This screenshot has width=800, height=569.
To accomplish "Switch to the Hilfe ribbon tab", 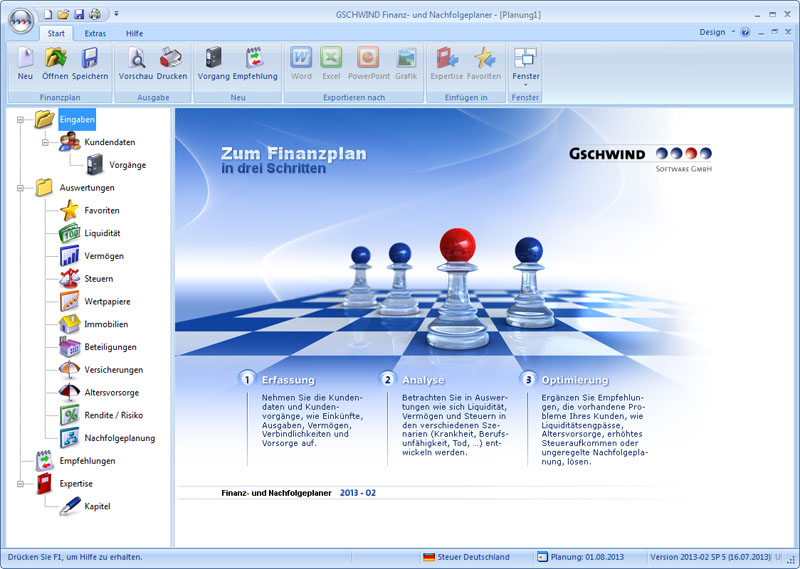I will 134,33.
